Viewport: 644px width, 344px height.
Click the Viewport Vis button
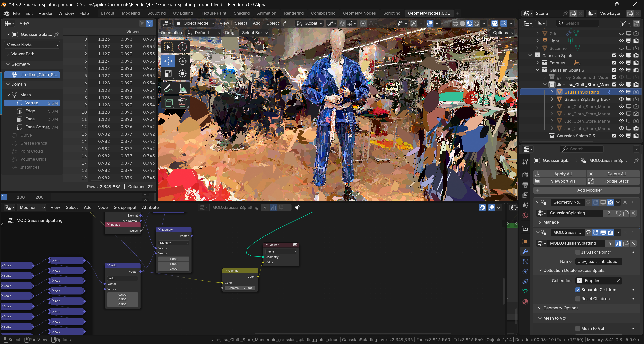click(560, 181)
